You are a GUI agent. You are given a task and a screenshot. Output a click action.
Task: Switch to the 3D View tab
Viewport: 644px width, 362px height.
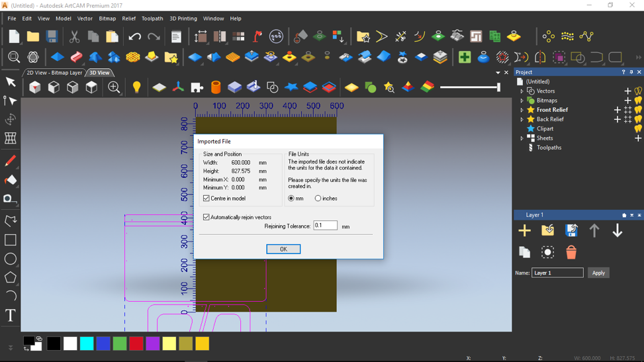point(99,73)
